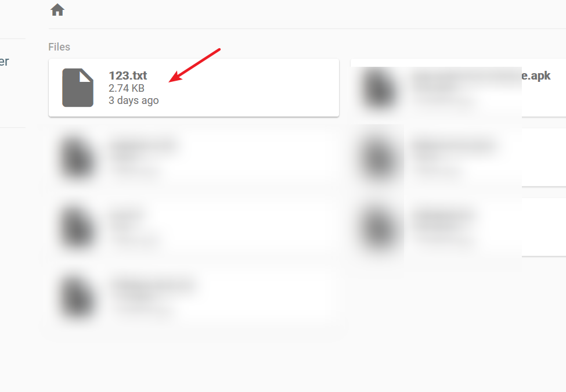Viewport: 566px width, 392px height.
Task: Click blurred file icon below 123.txt
Action: tap(78, 158)
